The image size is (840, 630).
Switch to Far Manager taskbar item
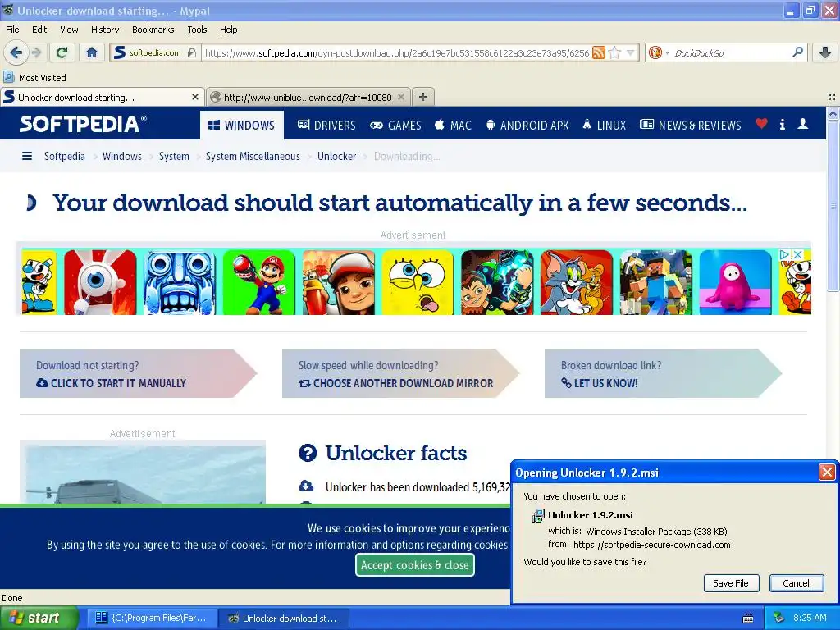coord(152,619)
